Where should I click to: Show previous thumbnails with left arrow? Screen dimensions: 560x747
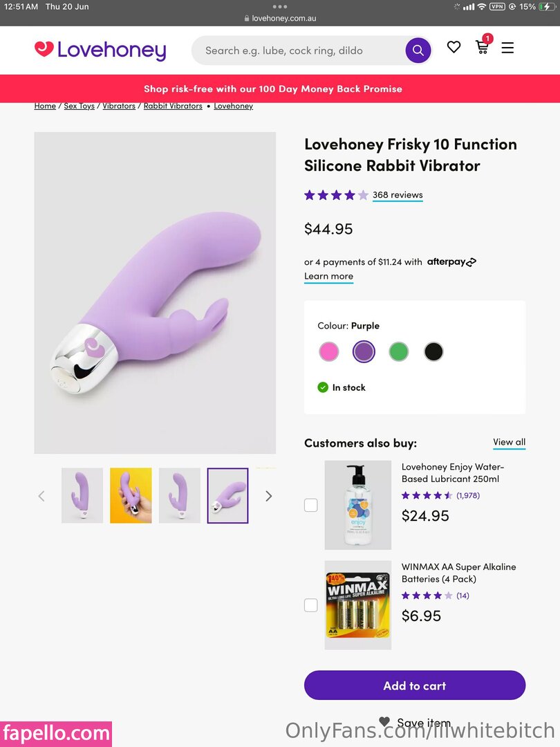(41, 496)
